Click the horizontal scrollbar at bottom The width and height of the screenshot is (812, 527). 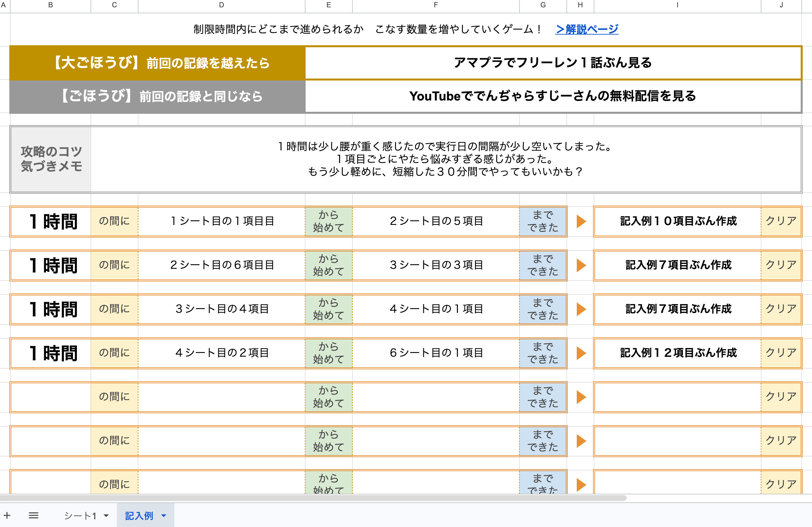[x=313, y=498]
